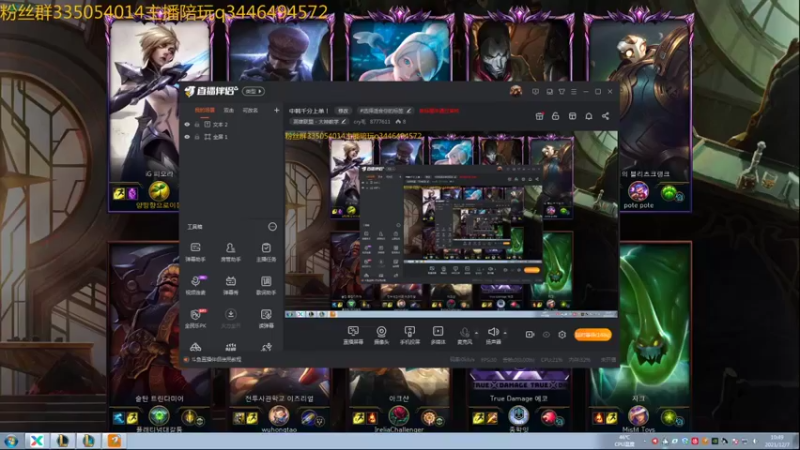
Task: Open the 英雄联盟 category selector pill
Action: pyautogui.click(x=319, y=122)
